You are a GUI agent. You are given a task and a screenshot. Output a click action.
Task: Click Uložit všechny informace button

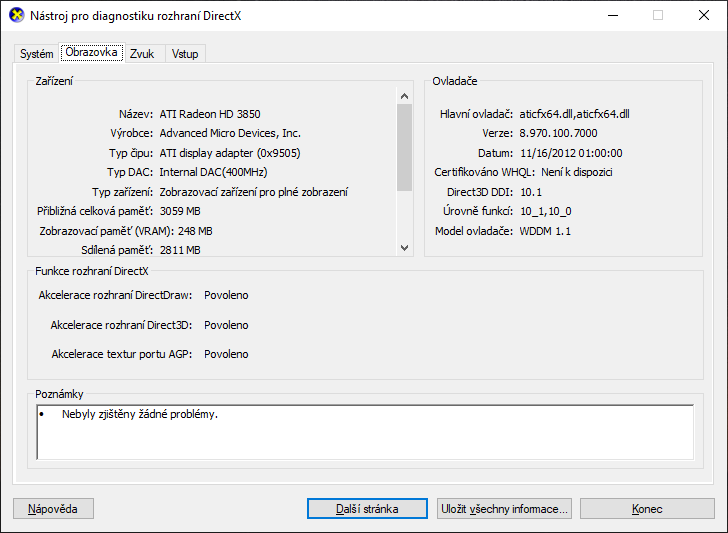click(504, 509)
